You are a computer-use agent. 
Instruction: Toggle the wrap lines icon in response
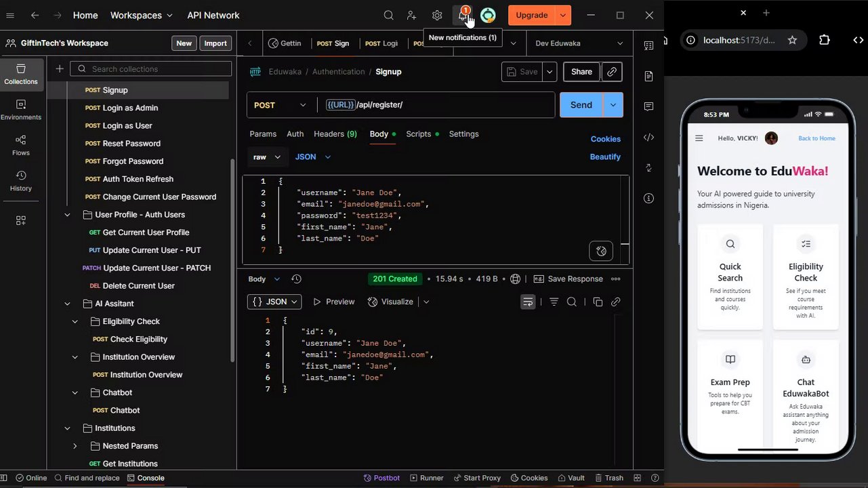click(x=528, y=302)
